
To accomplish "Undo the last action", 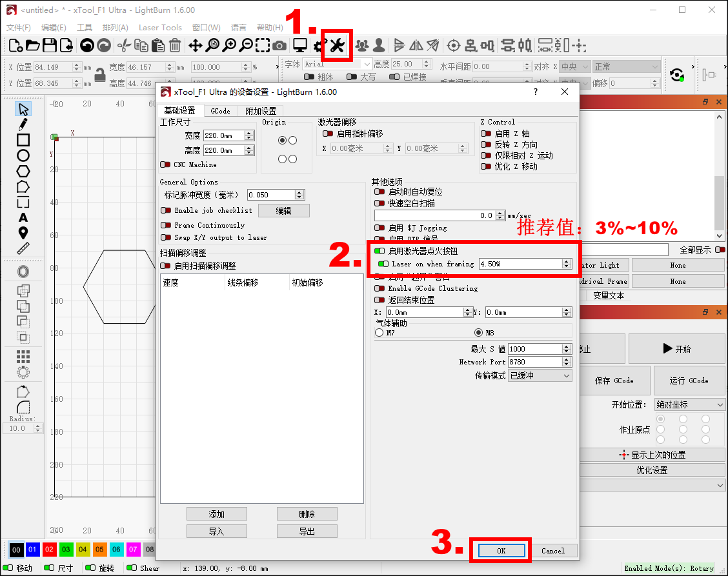I will click(x=87, y=46).
